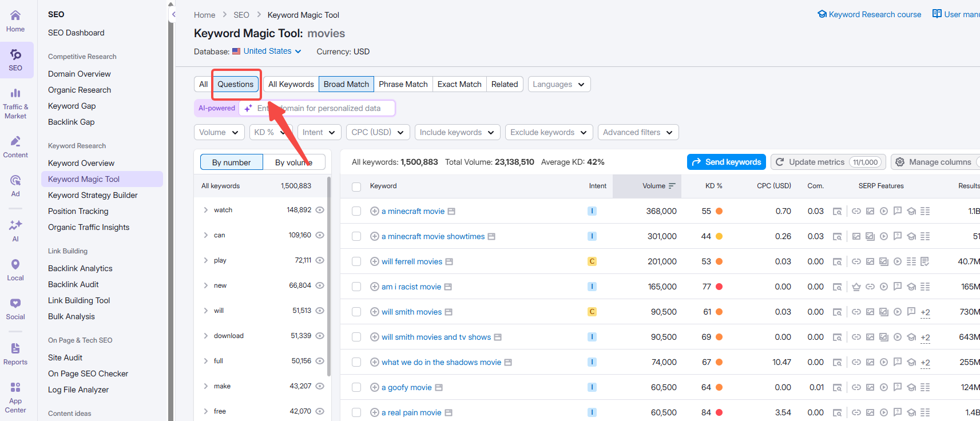Click the plus-two SERP features for 'will smith movies'
The image size is (980, 421).
click(925, 312)
